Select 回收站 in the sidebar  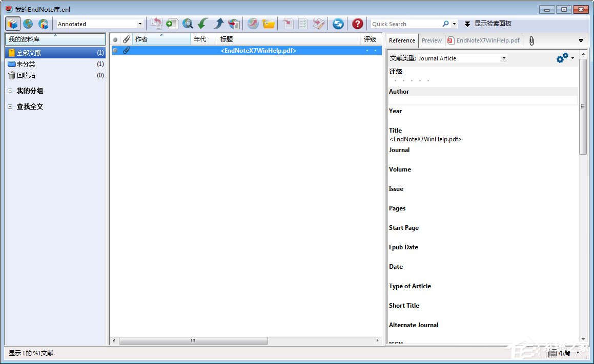tap(28, 75)
